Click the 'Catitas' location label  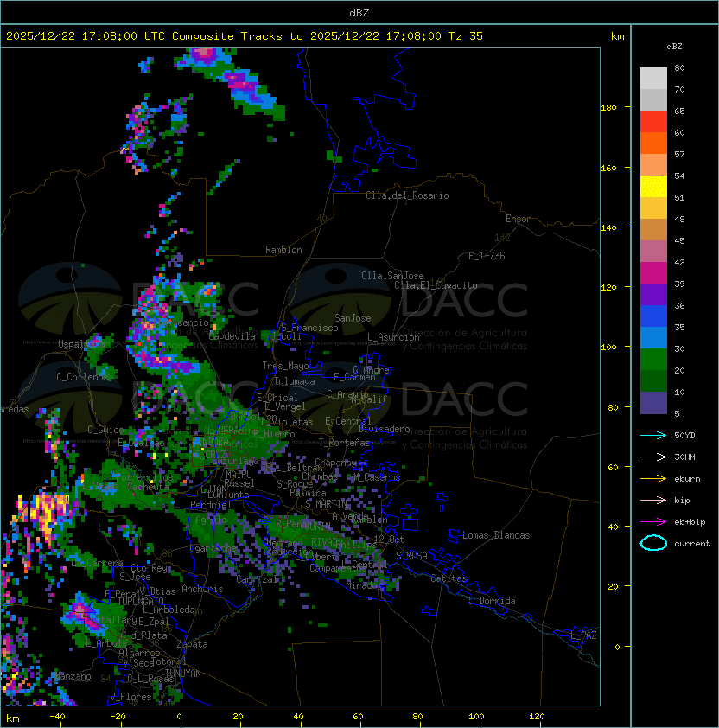449,578
